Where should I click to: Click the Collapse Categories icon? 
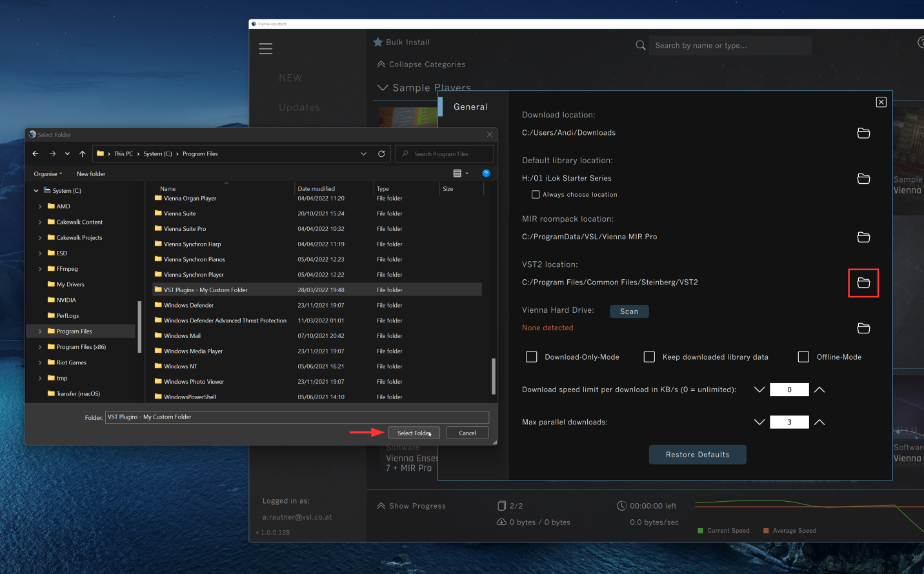pyautogui.click(x=381, y=64)
